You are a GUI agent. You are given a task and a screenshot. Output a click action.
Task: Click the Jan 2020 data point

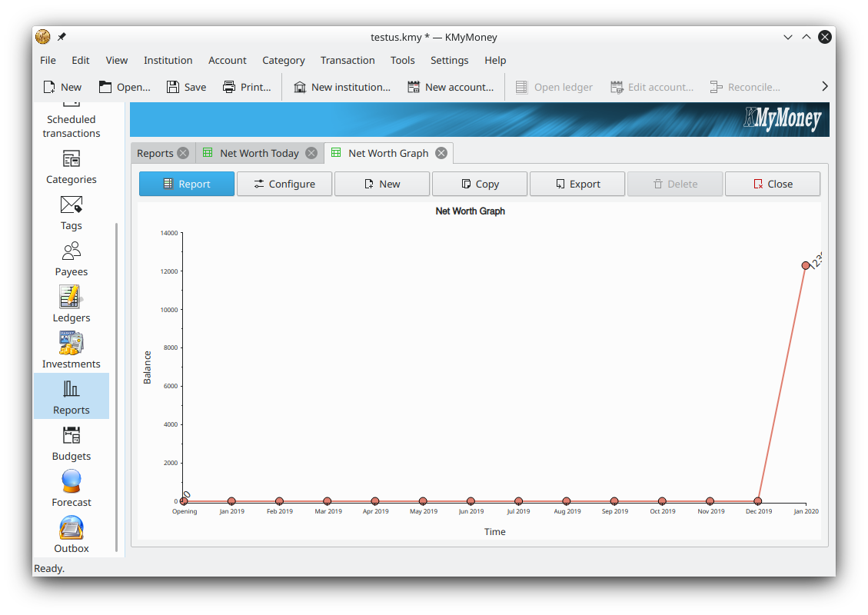(806, 265)
